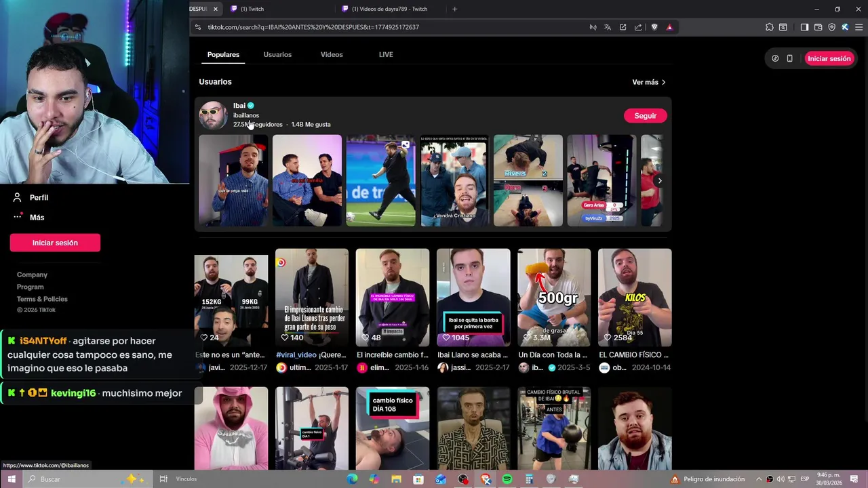Image resolution: width=868 pixels, height=488 pixels.
Task: Open the browser extensions puzzle icon
Action: pyautogui.click(x=769, y=27)
